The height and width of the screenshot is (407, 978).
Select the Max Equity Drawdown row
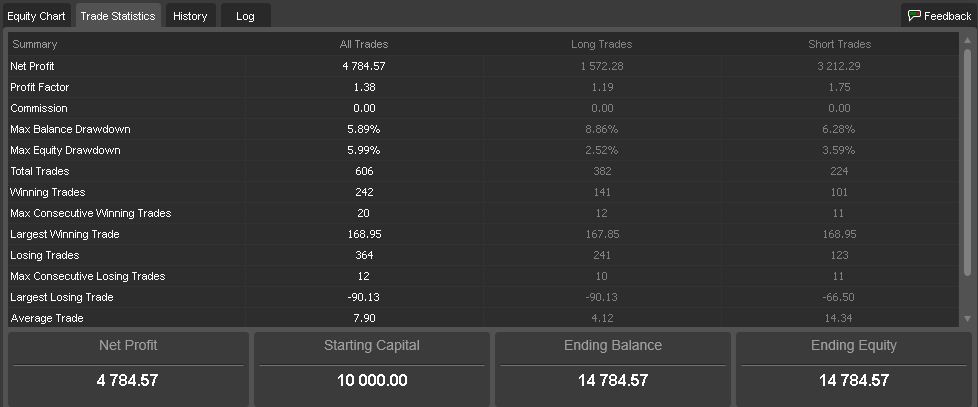tap(483, 150)
